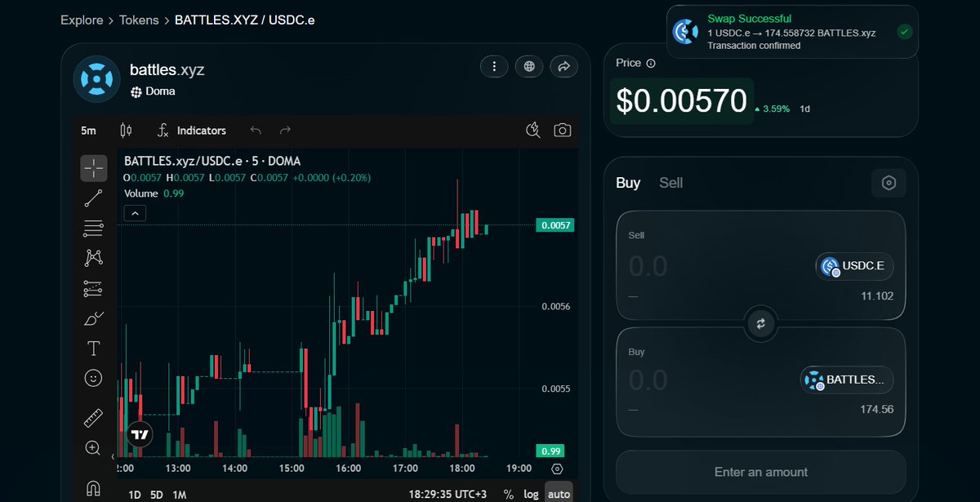This screenshot has height=502, width=980.
Task: Click the battles.xyz token logo
Action: pyautogui.click(x=96, y=79)
